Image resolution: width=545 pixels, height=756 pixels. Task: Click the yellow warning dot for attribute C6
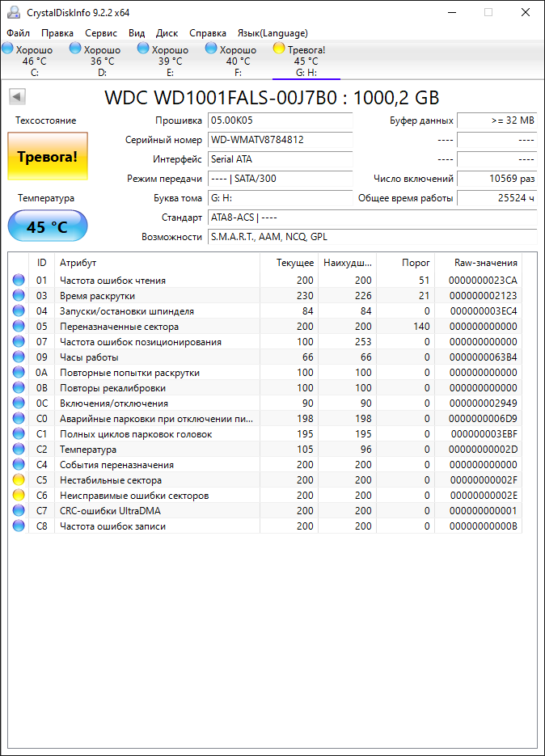19,495
